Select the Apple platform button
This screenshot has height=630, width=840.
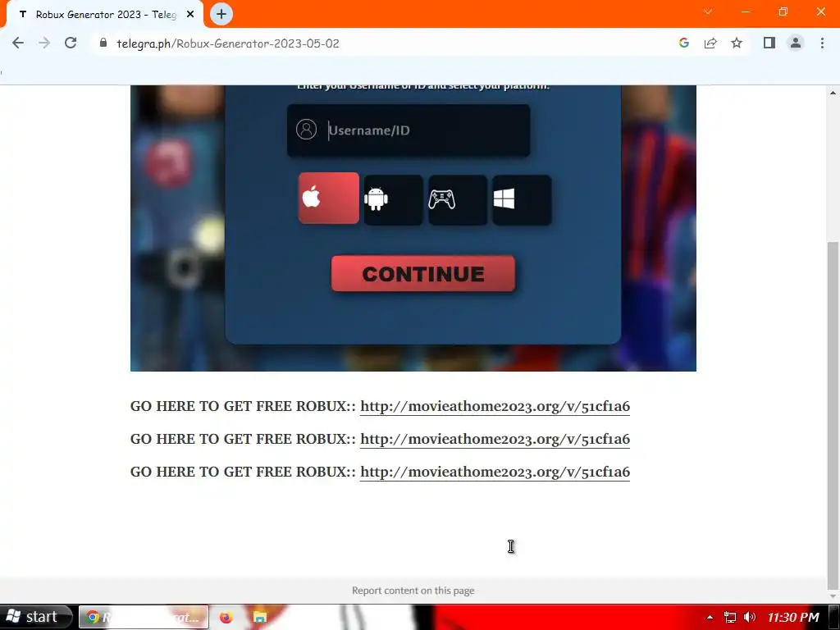329,198
